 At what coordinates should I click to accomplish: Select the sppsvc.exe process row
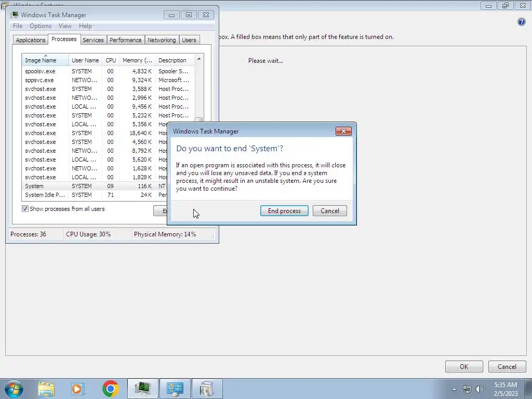[108, 80]
